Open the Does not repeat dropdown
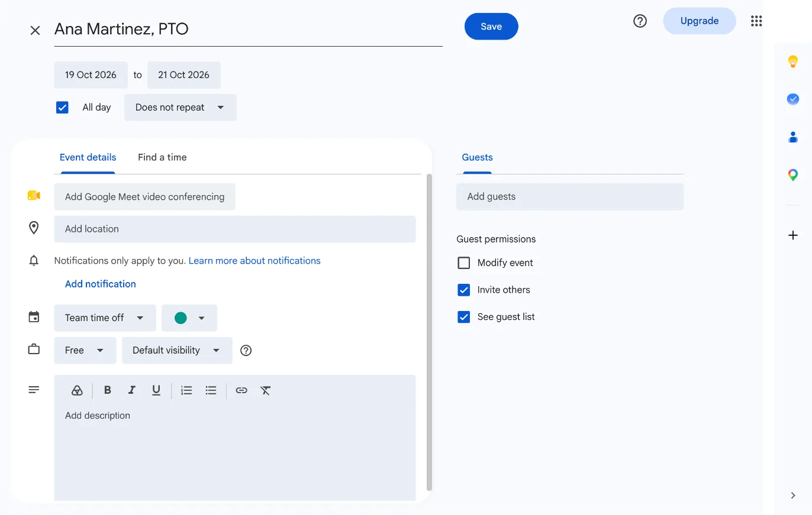The height and width of the screenshot is (515, 812). (x=181, y=108)
